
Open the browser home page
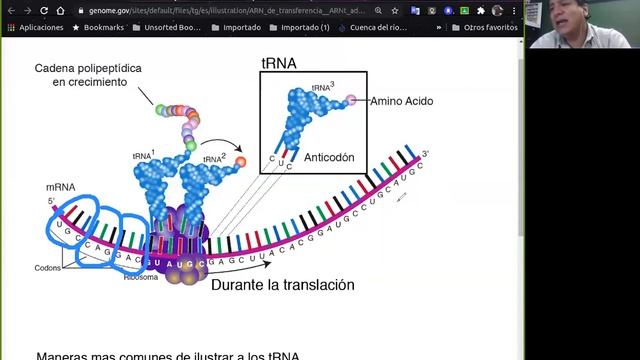point(60,11)
